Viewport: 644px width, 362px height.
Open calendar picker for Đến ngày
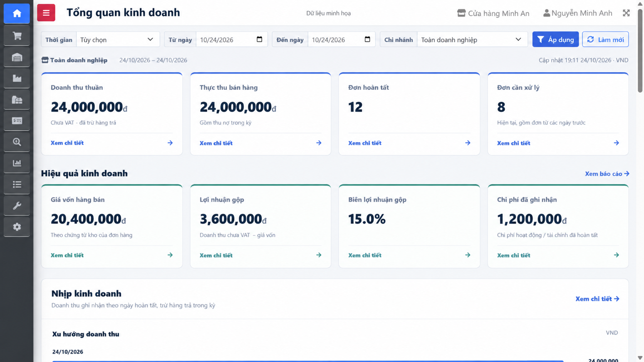click(367, 39)
